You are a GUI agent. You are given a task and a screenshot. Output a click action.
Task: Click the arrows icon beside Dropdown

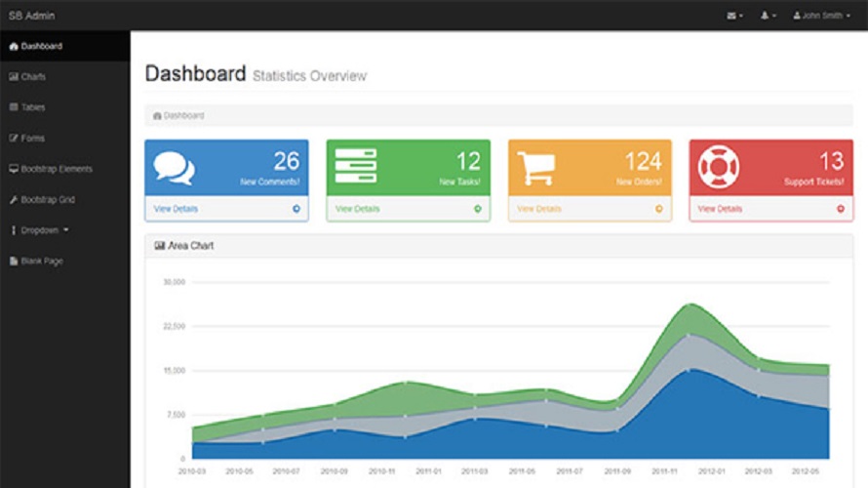click(x=14, y=230)
